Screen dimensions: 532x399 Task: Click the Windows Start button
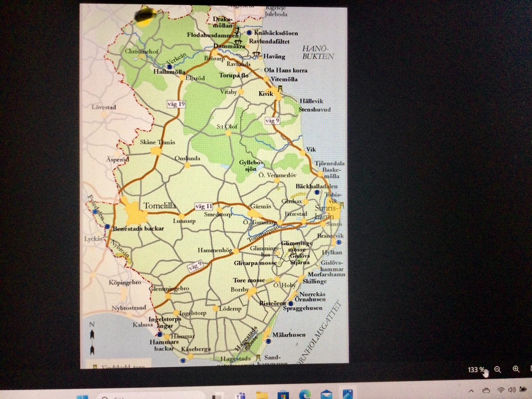click(x=82, y=397)
